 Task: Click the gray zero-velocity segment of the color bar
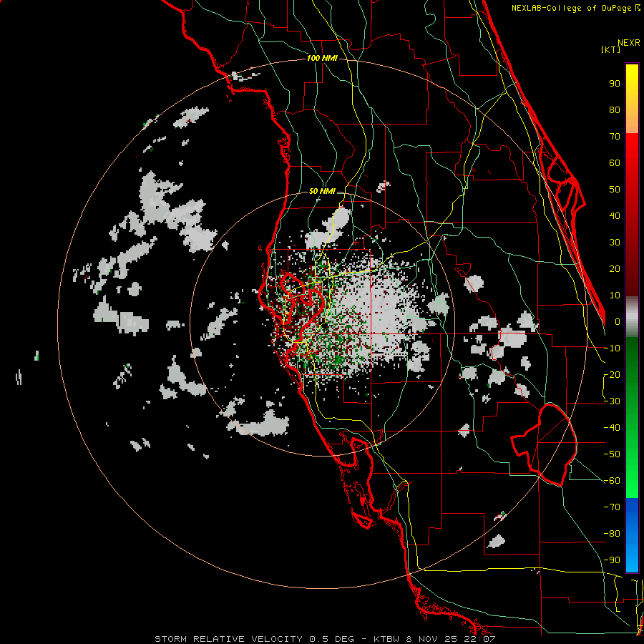click(x=632, y=317)
